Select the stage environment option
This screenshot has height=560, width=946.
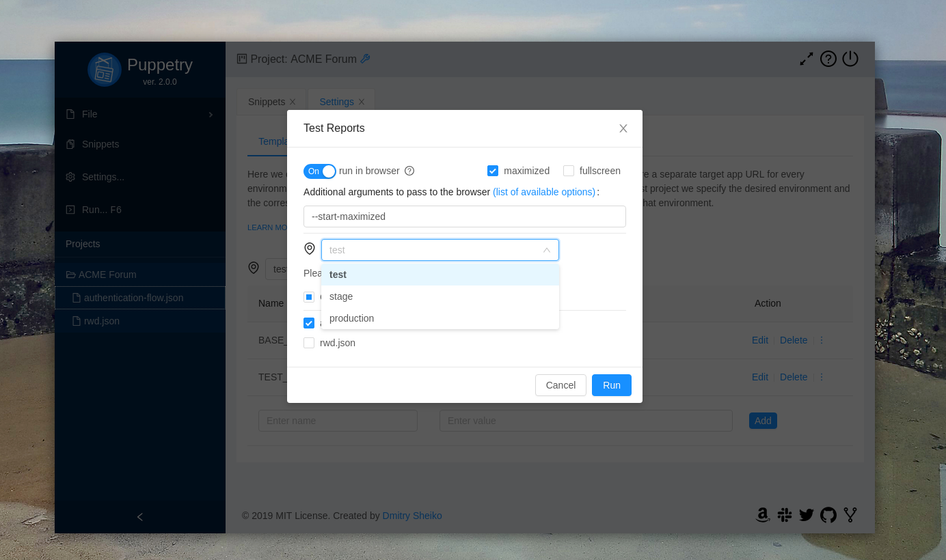tap(440, 296)
